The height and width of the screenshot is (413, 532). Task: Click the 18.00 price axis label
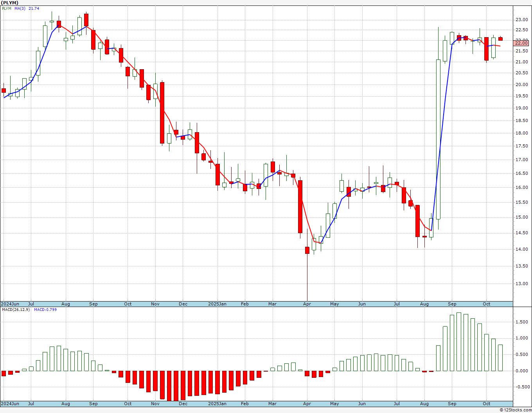[x=521, y=133]
